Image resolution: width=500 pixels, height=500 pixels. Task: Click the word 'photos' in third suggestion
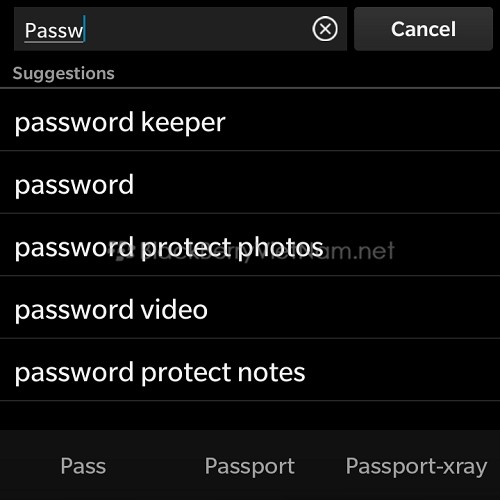coord(280,248)
